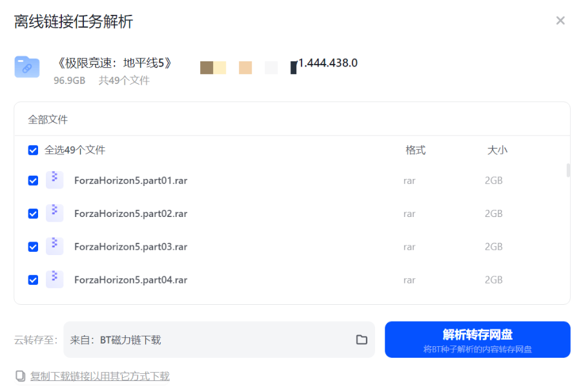Click the 云转存至 label

36,340
